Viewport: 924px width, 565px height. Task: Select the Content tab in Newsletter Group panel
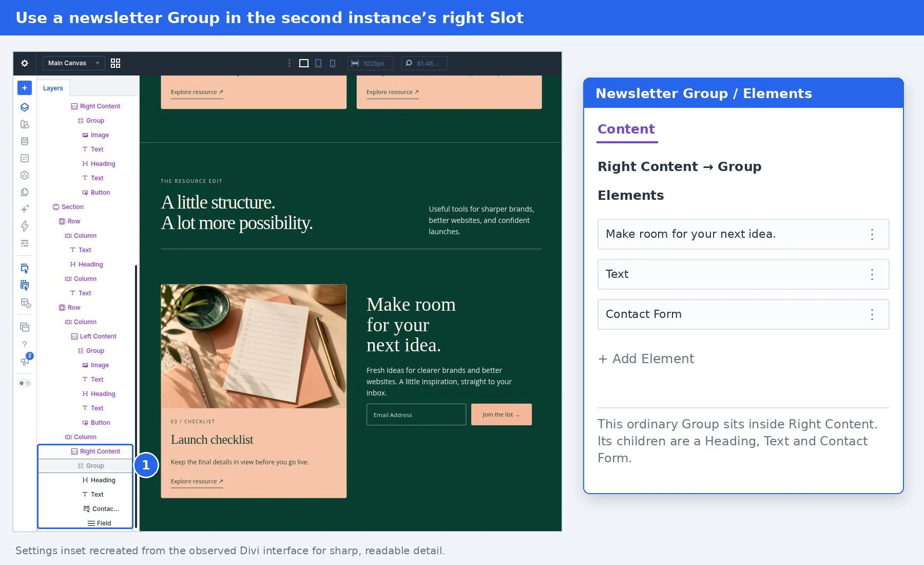pyautogui.click(x=626, y=129)
